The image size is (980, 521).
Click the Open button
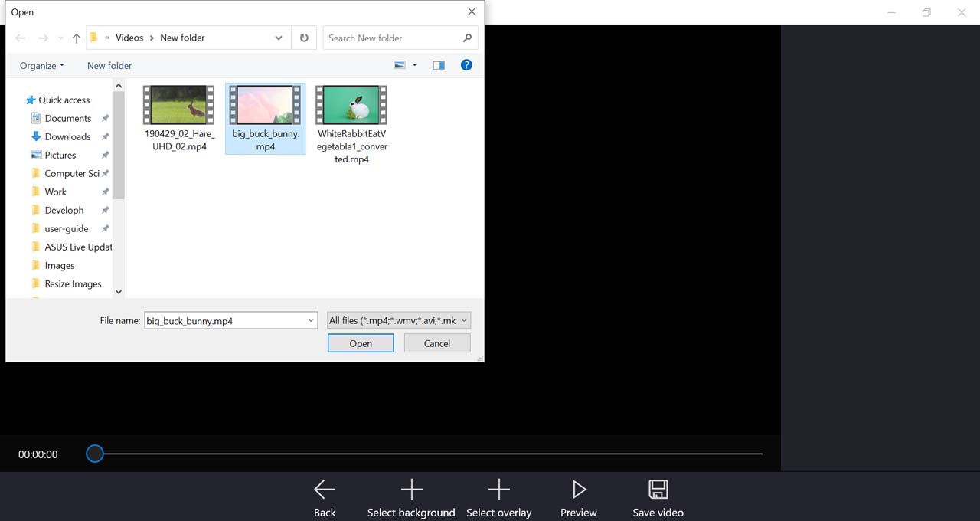click(x=361, y=343)
